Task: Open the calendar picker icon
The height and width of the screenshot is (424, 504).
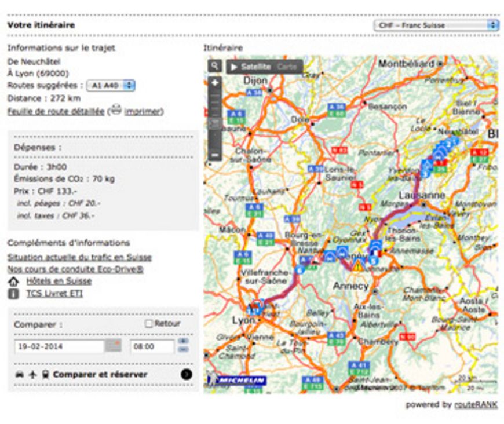Action: [x=113, y=346]
